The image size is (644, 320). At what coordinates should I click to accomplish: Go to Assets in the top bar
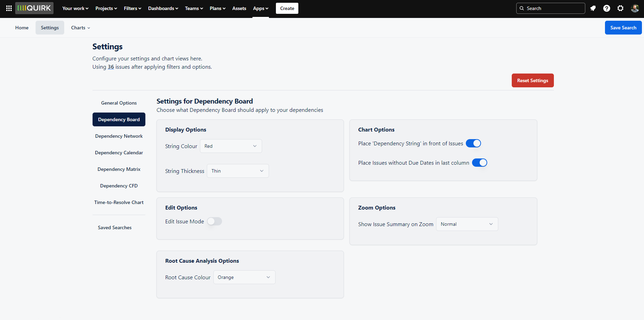pos(239,8)
